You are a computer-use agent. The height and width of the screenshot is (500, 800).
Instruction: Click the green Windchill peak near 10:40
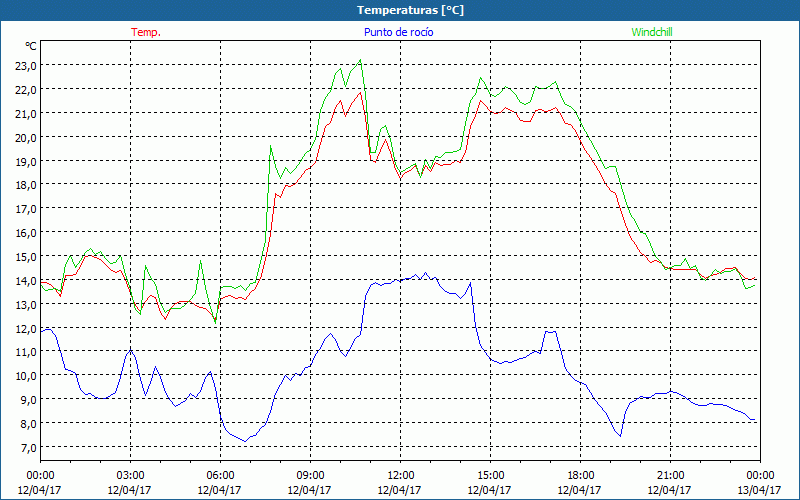[x=360, y=60]
